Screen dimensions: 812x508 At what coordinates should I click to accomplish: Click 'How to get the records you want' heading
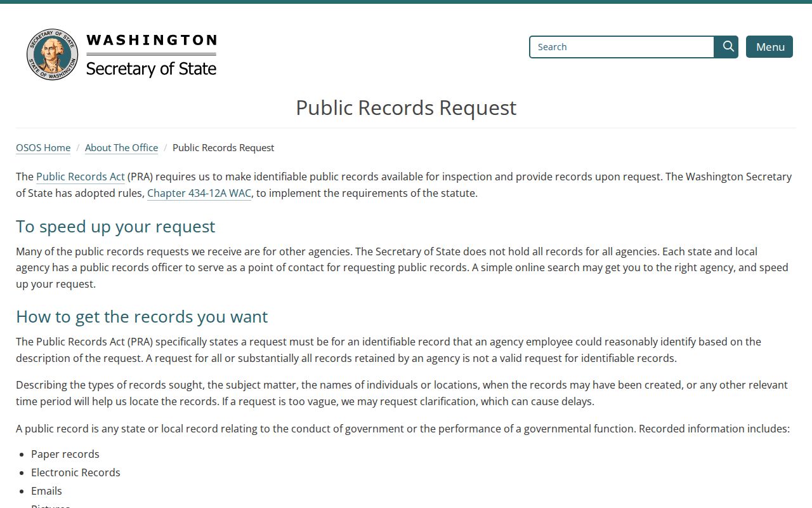[x=142, y=316]
